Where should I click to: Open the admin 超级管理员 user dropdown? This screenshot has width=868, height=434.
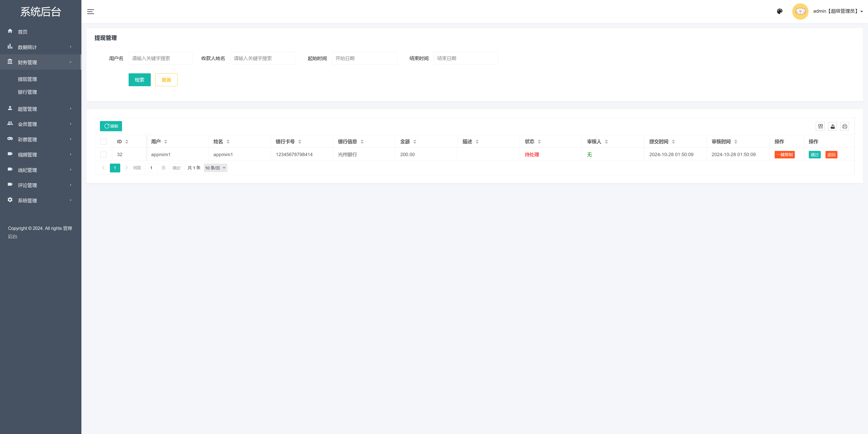(838, 11)
